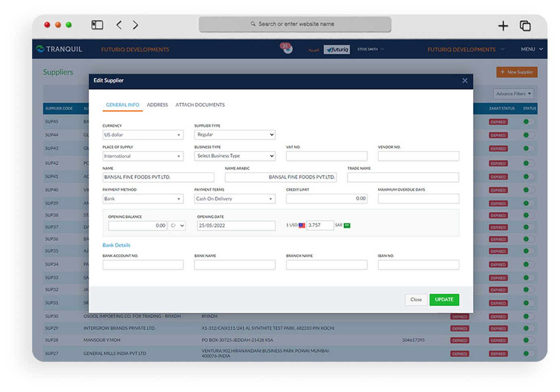Viewport: 560px width, 392px height.
Task: Click the notification bell with badge 21
Action: [x=287, y=49]
